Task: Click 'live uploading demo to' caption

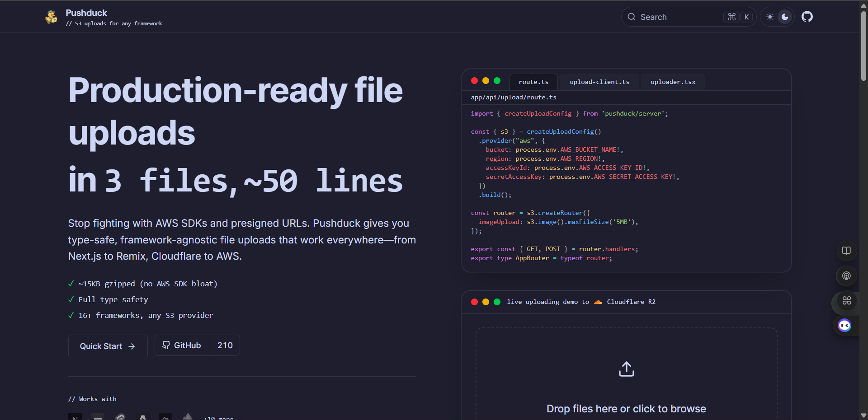Action: pyautogui.click(x=548, y=302)
